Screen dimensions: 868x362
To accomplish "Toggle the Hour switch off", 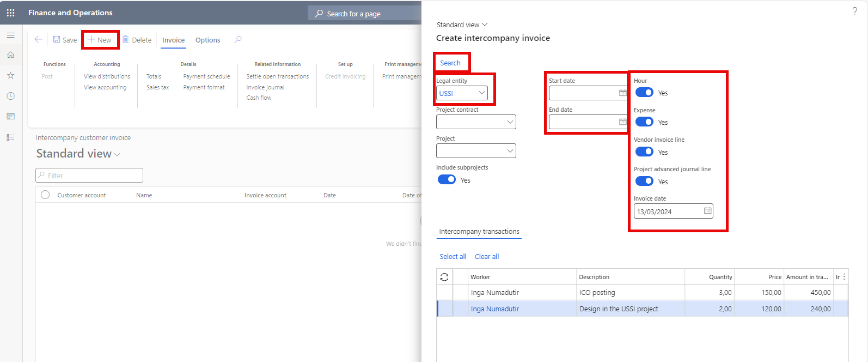I will [644, 93].
